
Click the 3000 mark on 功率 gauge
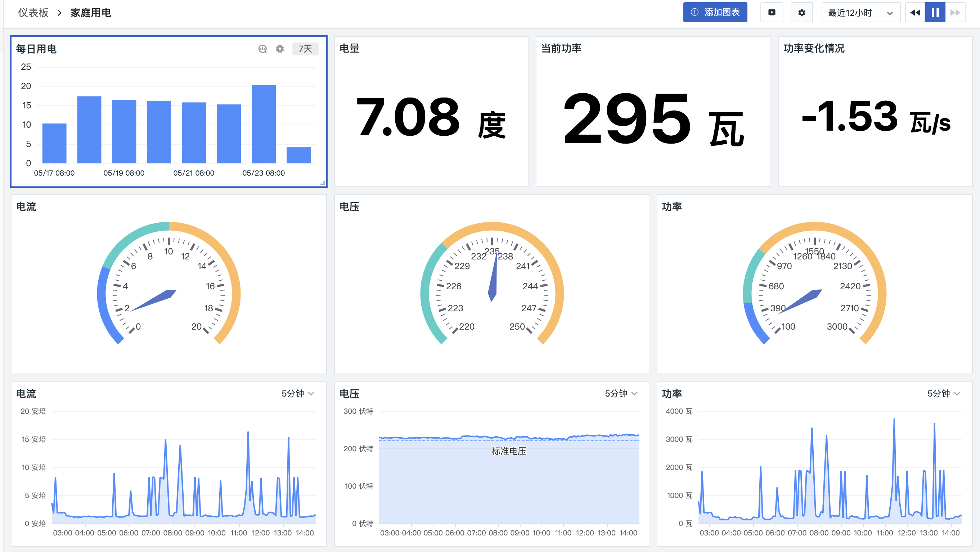pos(837,327)
